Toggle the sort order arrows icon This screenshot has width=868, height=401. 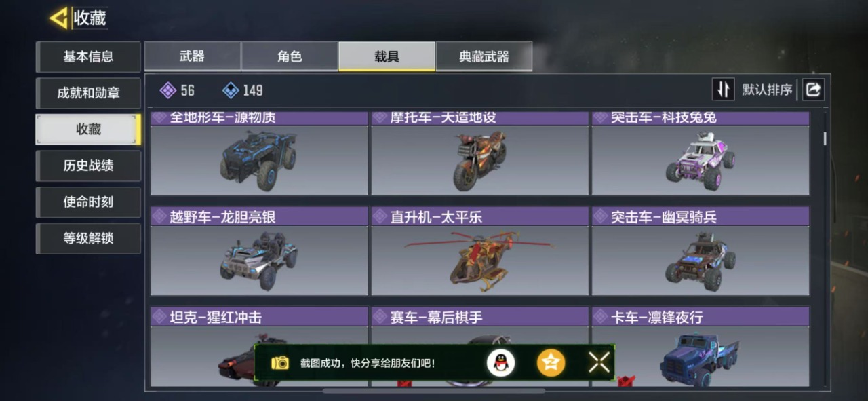click(724, 90)
